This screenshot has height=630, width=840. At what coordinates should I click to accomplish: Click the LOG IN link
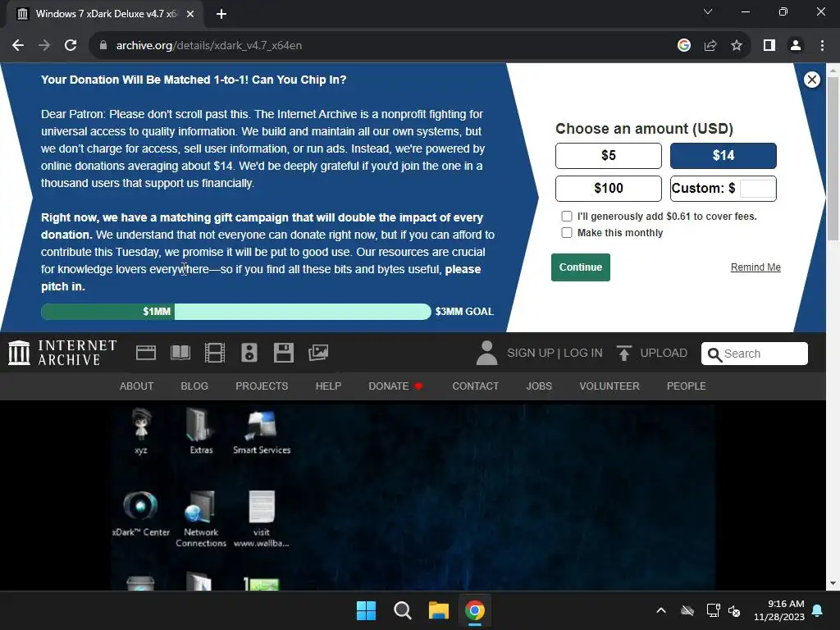click(583, 353)
